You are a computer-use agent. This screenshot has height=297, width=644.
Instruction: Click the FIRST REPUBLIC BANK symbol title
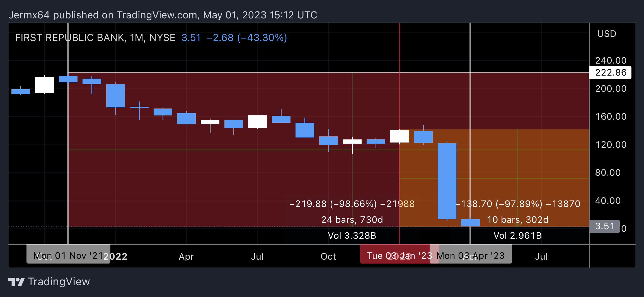95,38
